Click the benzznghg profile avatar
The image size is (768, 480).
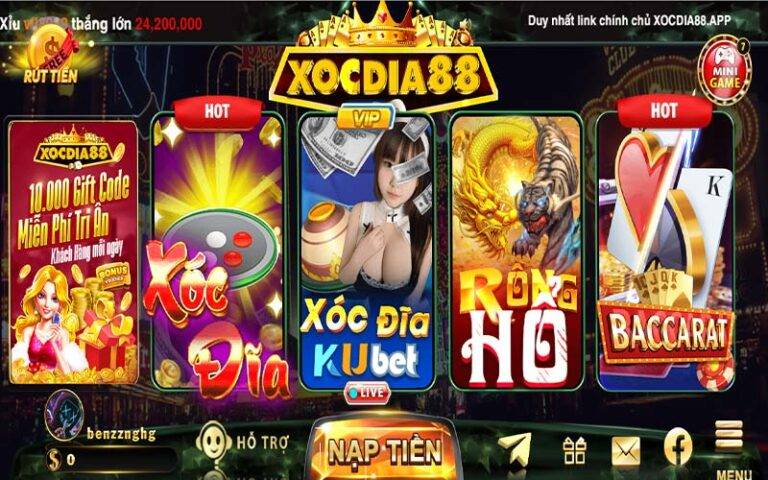pyautogui.click(x=64, y=414)
